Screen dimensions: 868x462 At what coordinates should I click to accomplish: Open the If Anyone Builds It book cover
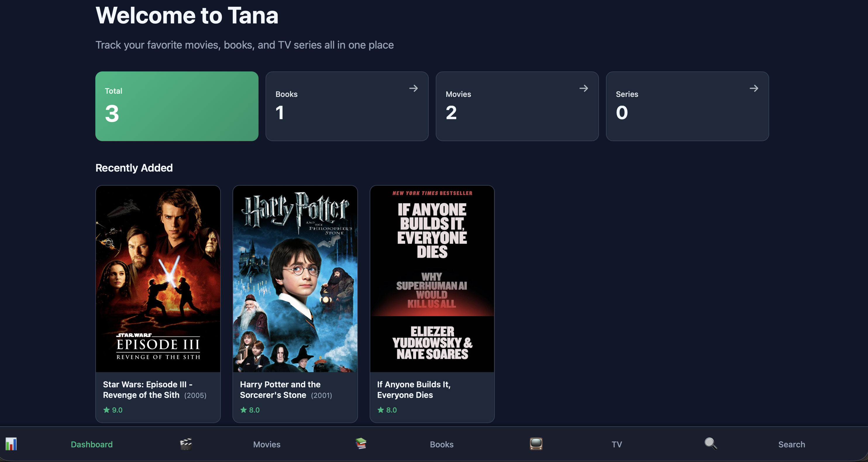432,278
